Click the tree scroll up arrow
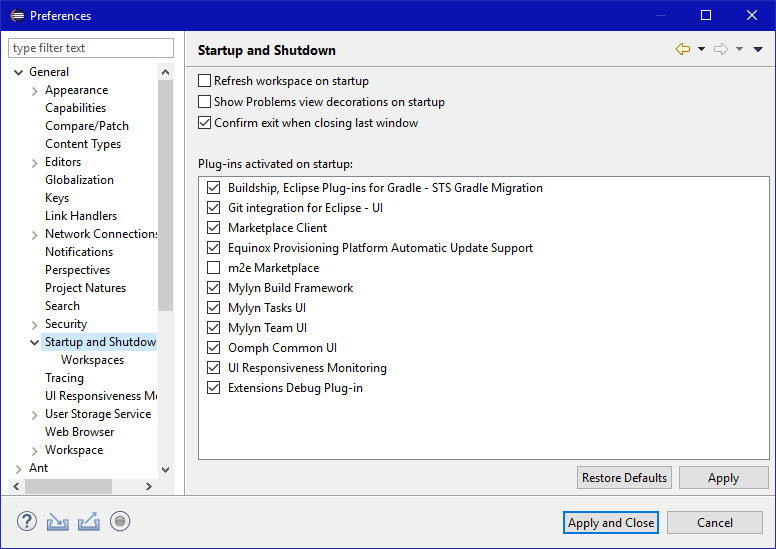Viewport: 776px width, 549px height. pyautogui.click(x=165, y=72)
